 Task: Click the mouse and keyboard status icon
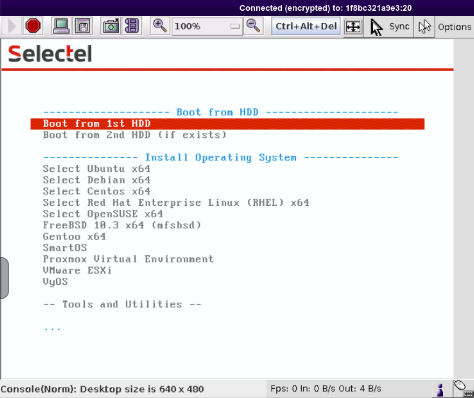pos(463,389)
